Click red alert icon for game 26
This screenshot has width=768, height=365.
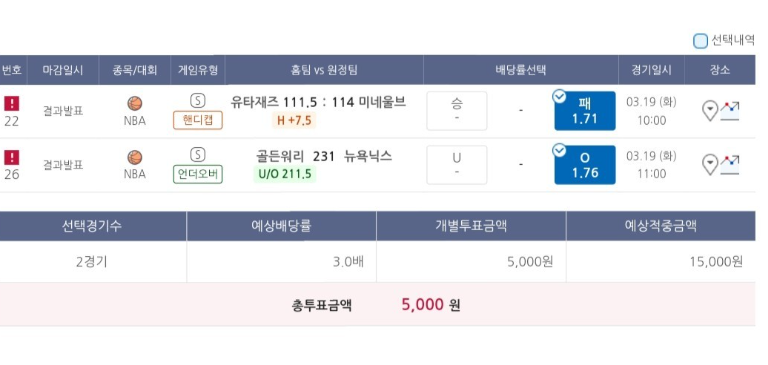click(x=12, y=157)
